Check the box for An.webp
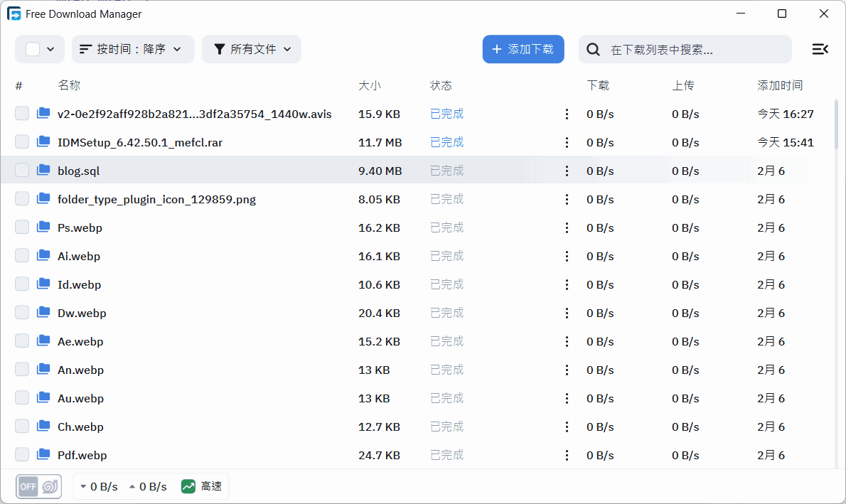 (21, 369)
